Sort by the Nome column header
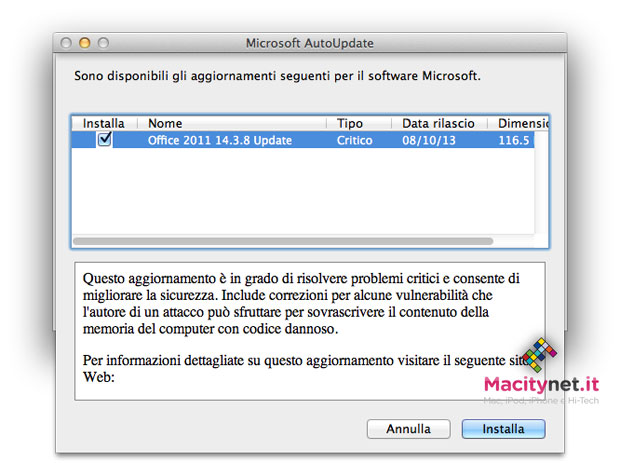The height and width of the screenshot is (463, 620). pos(232,123)
